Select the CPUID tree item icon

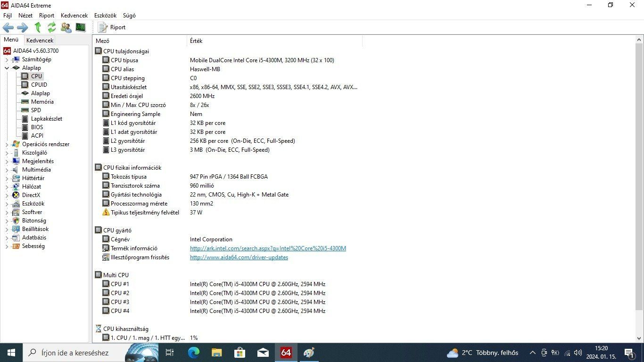click(25, 85)
